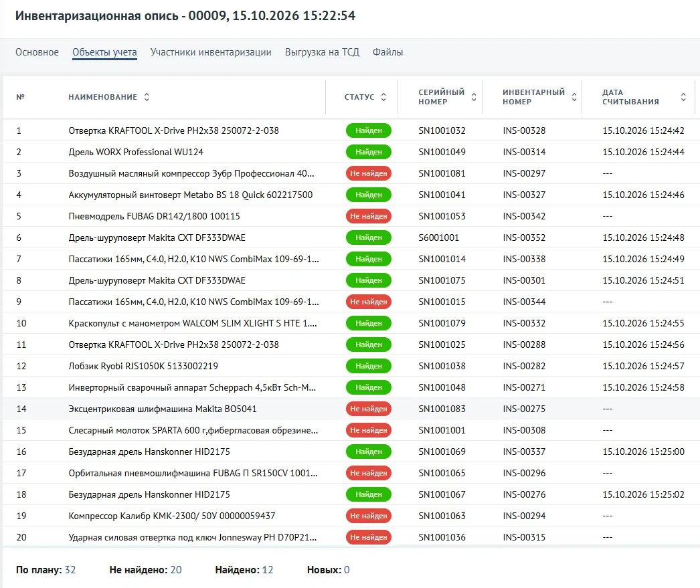Screen dimensions: 700x588
Task: Sort by Статус column arrows
Action: pos(383,97)
